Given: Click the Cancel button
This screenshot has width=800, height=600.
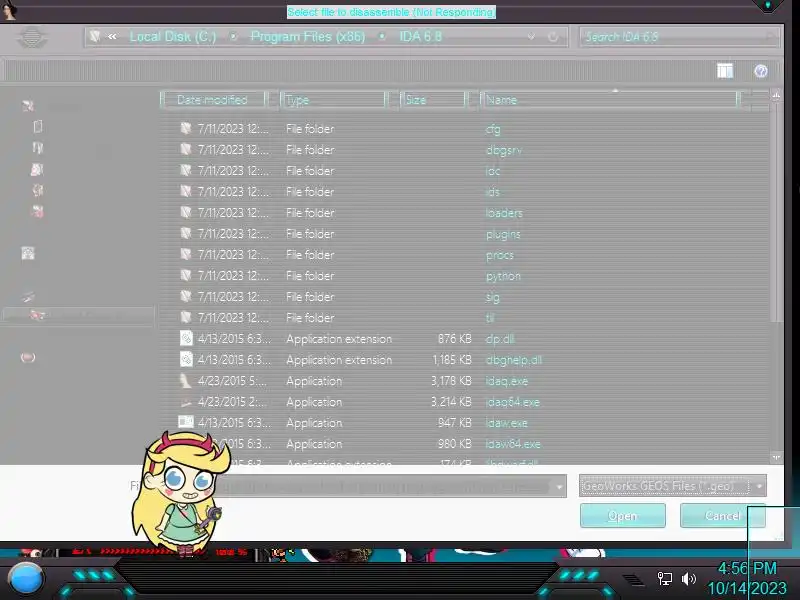Looking at the screenshot, I should 722,516.
